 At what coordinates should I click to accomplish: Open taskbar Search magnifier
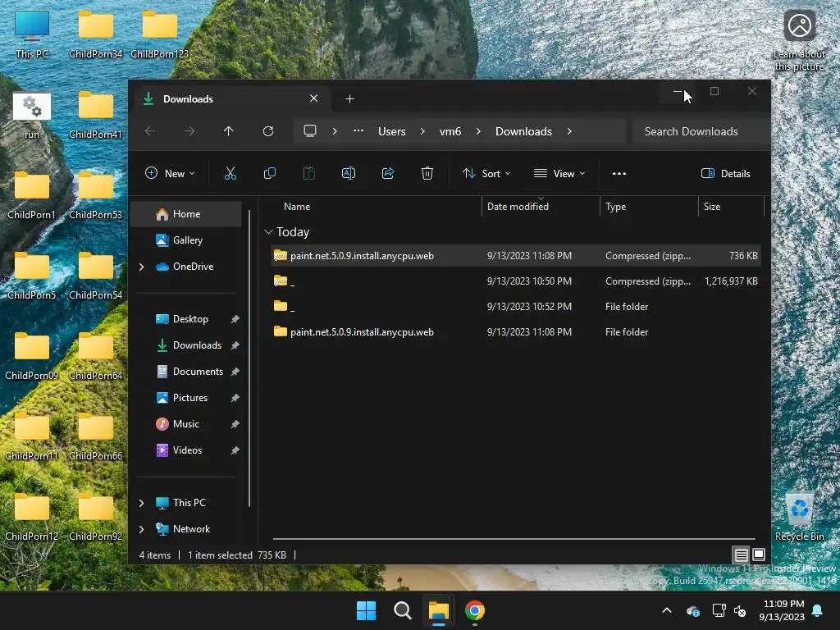402,610
